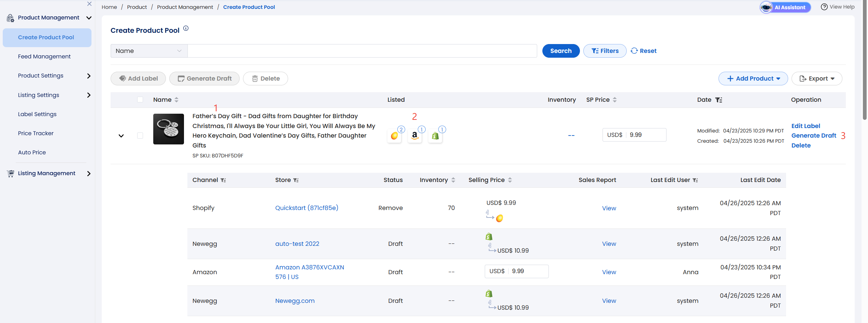868x323 pixels.
Task: Click the Listing Management cart sidebar icon
Action: point(11,173)
